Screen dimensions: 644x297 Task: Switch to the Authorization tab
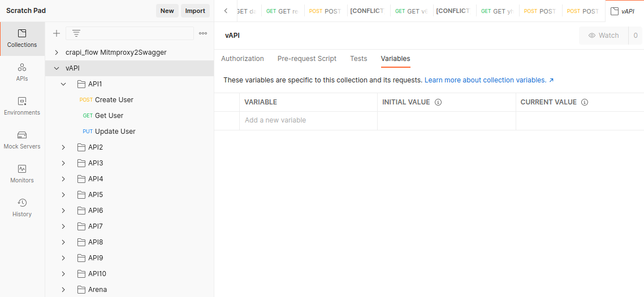pos(242,59)
